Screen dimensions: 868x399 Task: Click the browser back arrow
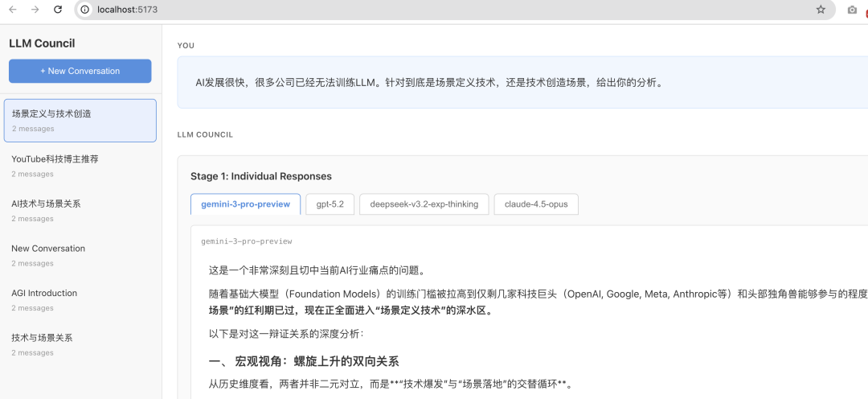tap(13, 10)
